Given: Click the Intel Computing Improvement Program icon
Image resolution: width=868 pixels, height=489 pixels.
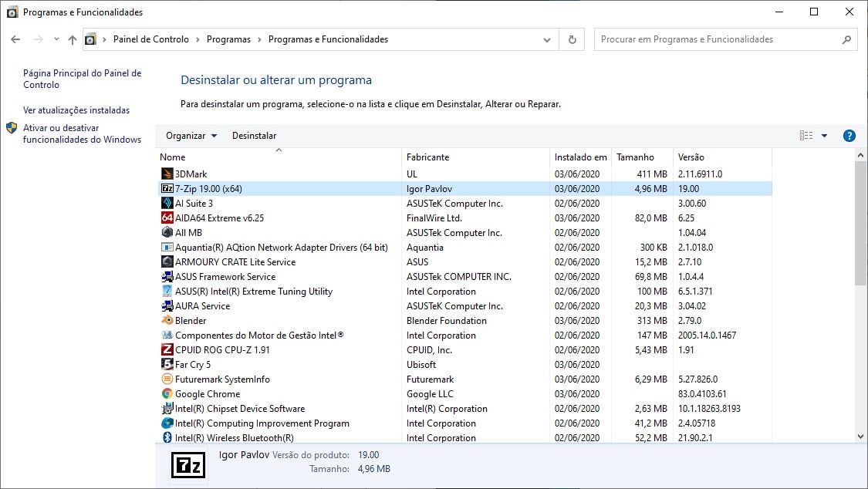Looking at the screenshot, I should click(167, 423).
